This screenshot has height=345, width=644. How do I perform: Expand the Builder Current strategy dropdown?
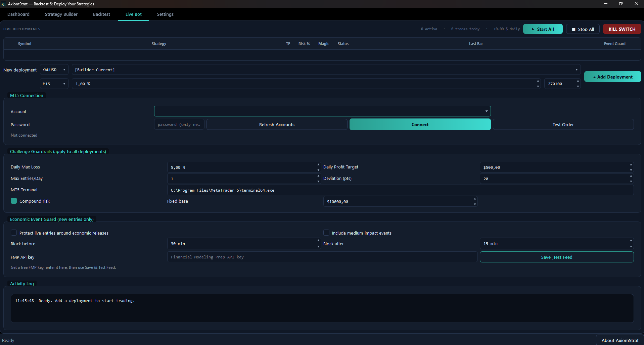point(326,70)
